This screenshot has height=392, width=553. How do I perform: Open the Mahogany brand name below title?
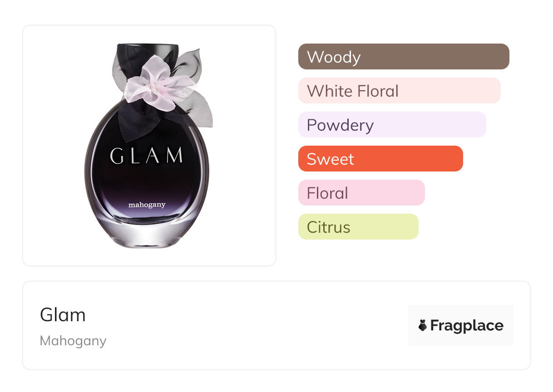73,341
